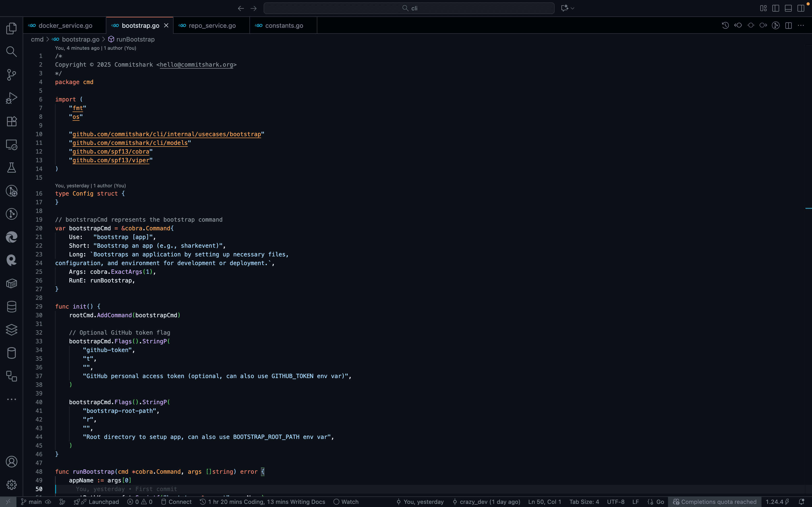
Task: Click the cli command center search field
Action: point(409,8)
